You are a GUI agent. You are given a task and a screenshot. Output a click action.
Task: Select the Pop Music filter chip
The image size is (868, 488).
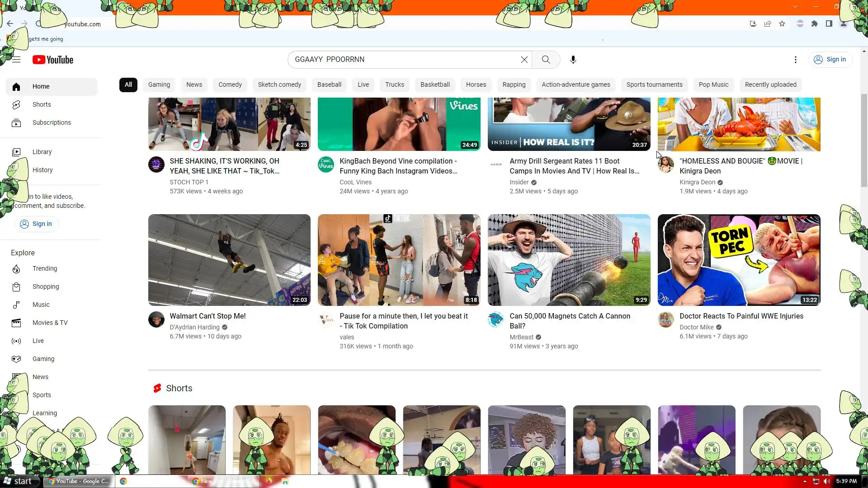(x=713, y=84)
